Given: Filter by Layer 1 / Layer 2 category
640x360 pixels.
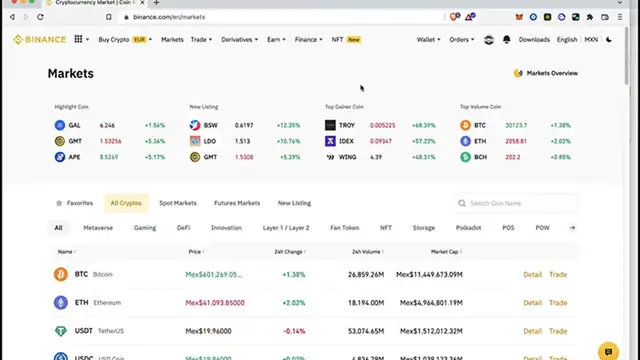Looking at the screenshot, I should click(286, 228).
